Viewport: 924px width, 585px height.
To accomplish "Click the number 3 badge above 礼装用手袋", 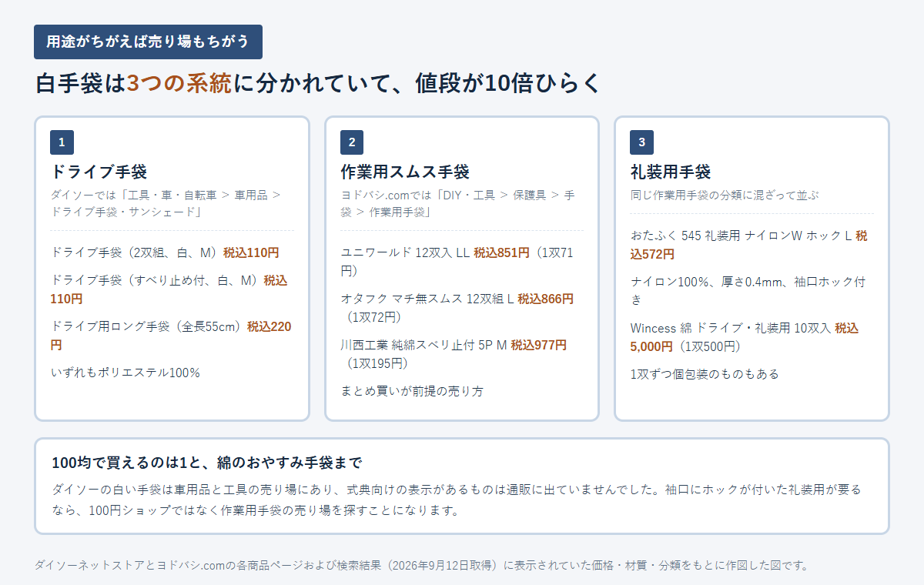I will coord(641,142).
